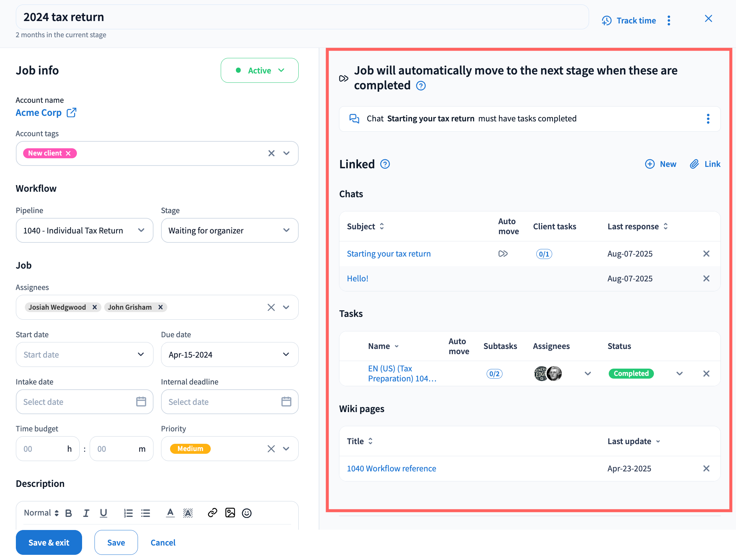This screenshot has height=560, width=736.
Task: Click the Track time clock icon
Action: click(606, 21)
